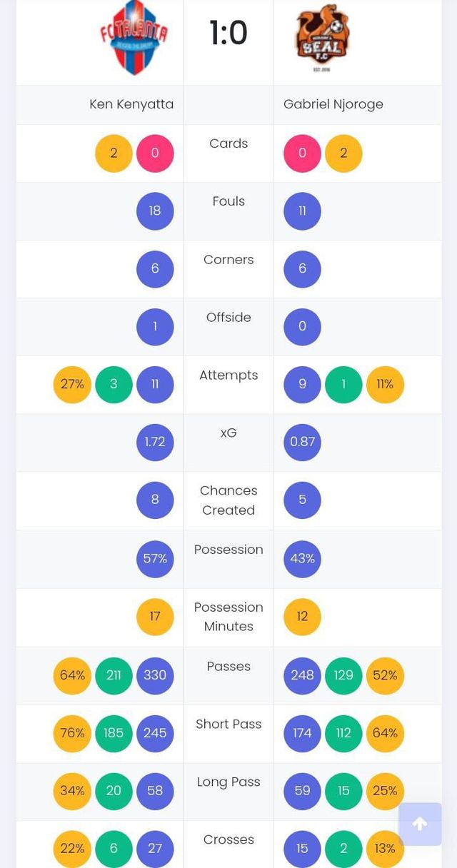
Task: Click FC Talanta's 1.72 xG badge
Action: (x=155, y=442)
